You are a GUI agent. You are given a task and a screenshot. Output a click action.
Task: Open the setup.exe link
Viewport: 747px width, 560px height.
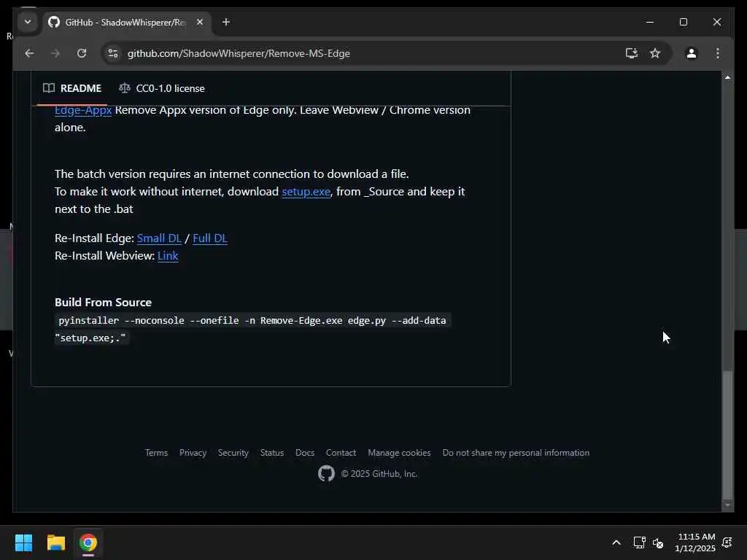pyautogui.click(x=306, y=192)
